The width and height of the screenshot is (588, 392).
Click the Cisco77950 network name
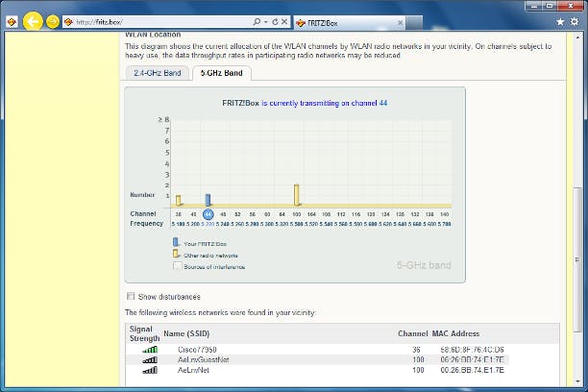pos(197,350)
